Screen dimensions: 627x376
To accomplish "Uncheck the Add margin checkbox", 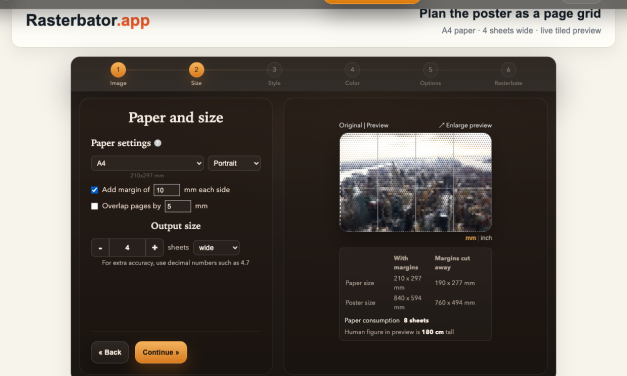I will [x=94, y=190].
